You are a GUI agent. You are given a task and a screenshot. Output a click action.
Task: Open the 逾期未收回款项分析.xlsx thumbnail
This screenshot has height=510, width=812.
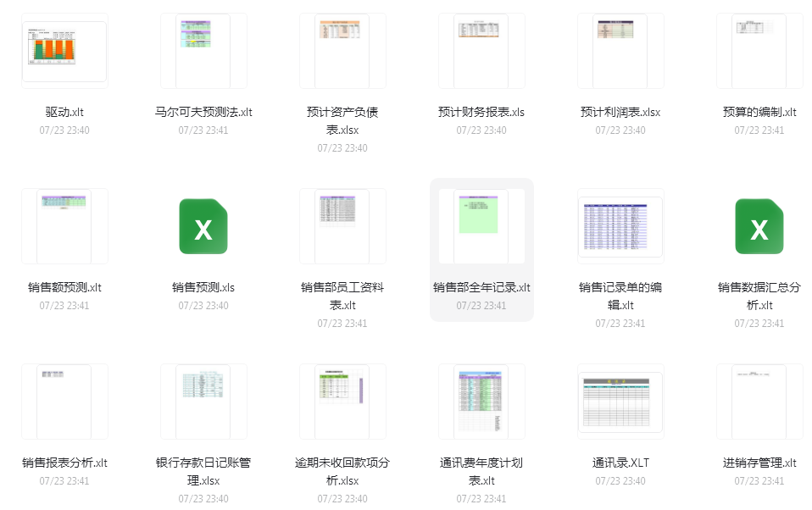[x=342, y=402]
